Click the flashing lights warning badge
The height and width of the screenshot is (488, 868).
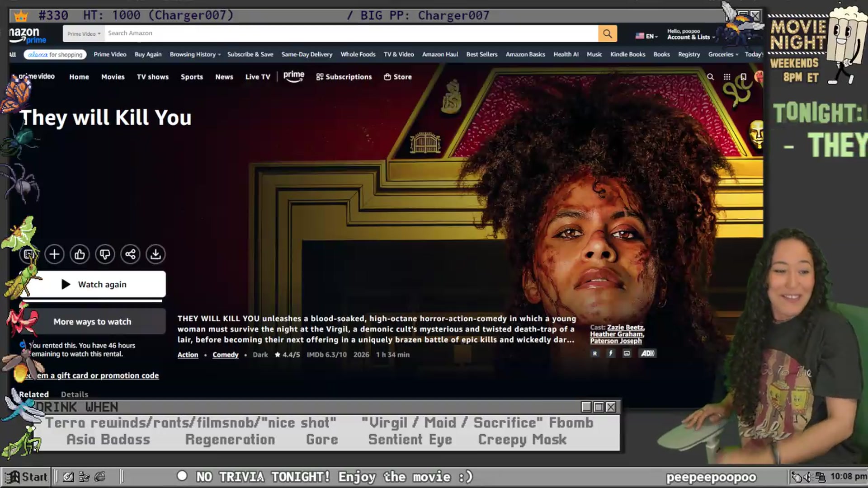pyautogui.click(x=611, y=353)
